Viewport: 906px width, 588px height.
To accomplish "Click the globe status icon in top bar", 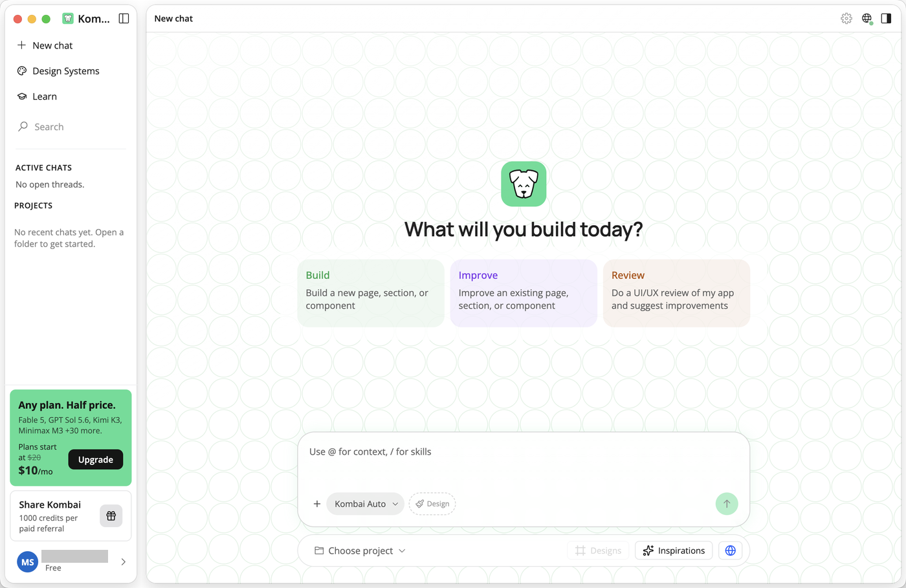I will pyautogui.click(x=867, y=19).
